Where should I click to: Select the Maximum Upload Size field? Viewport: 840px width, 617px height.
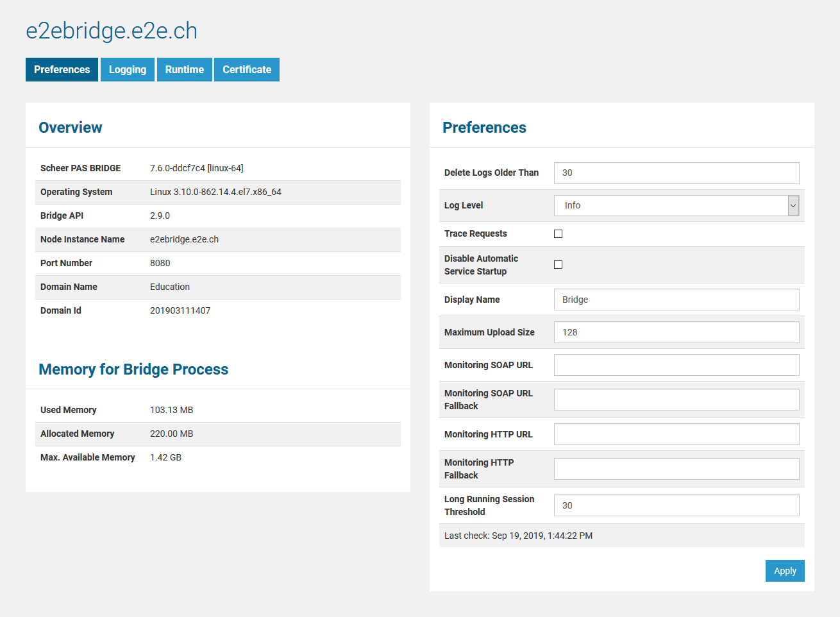(x=676, y=332)
